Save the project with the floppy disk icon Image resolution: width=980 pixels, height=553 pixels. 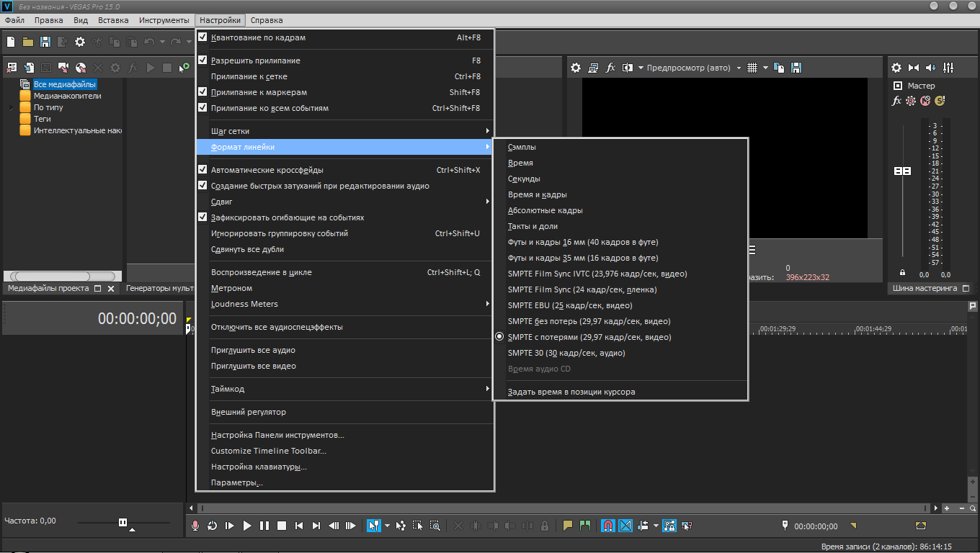click(45, 42)
